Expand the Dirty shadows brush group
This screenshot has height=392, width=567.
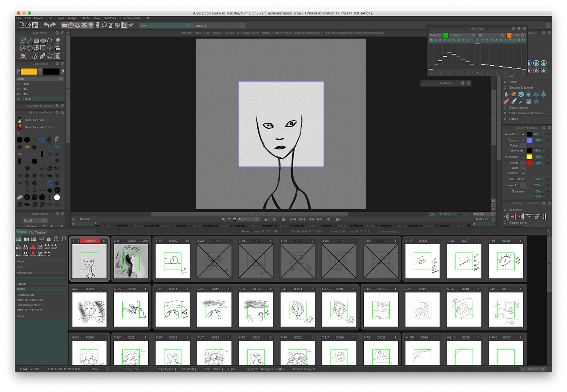pos(505,108)
